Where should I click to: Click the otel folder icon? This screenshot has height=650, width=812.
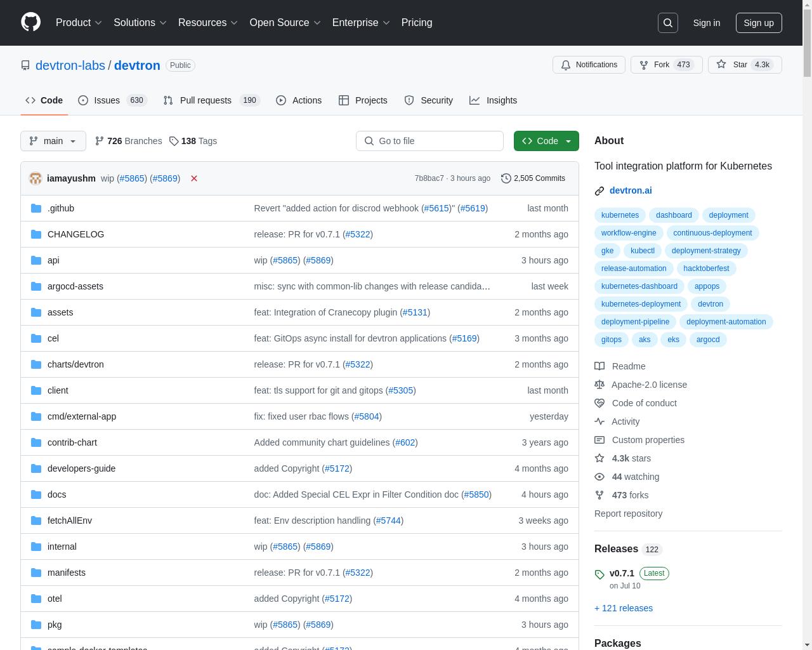36,599
